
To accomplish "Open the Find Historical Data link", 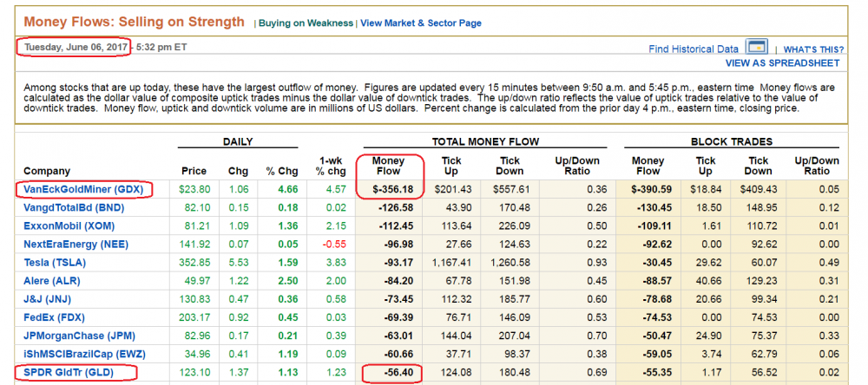I will tap(694, 49).
